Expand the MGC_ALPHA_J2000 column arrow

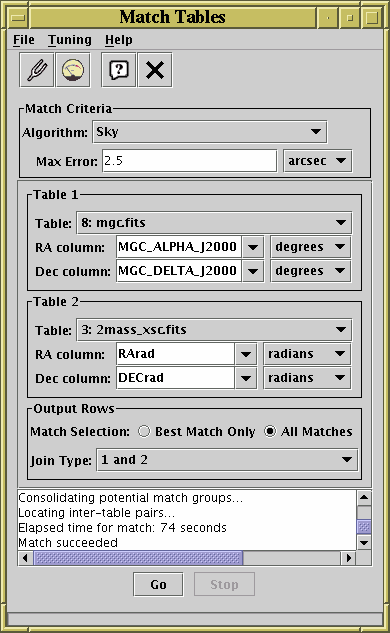pyautogui.click(x=253, y=247)
